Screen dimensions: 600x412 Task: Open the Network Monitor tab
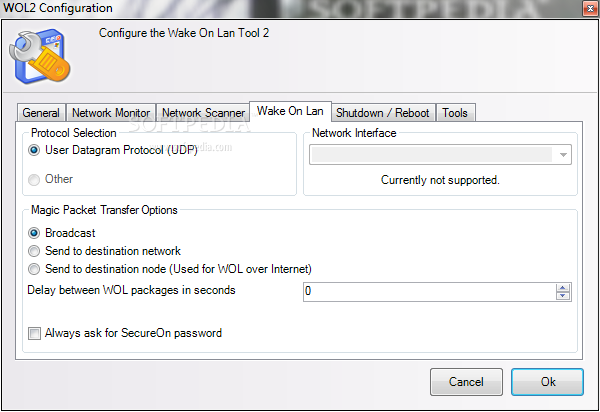[x=111, y=113]
